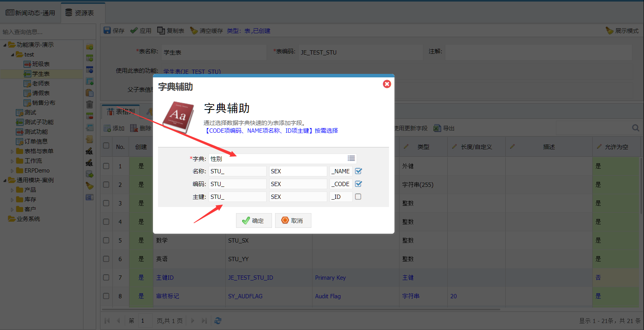This screenshot has height=330, width=644.
Task: Select the 表格列 tab
Action: point(121,111)
